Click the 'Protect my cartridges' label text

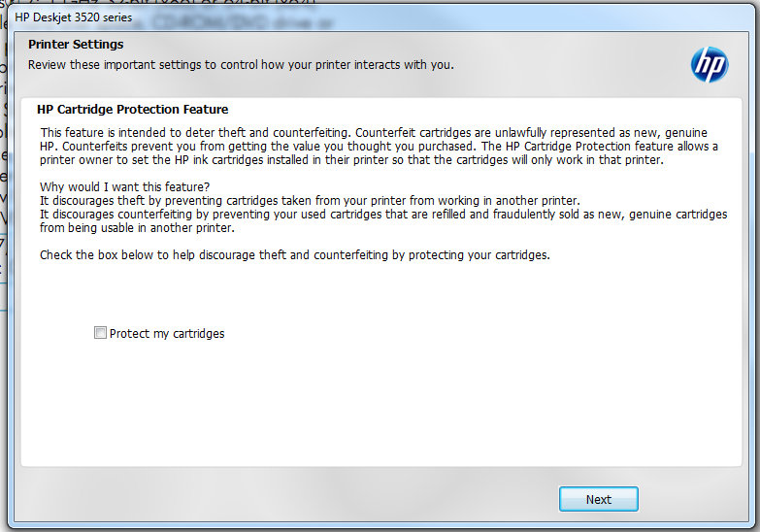(166, 334)
